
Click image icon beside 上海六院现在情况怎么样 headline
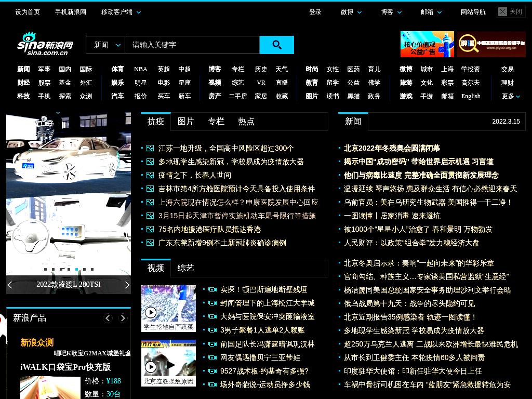click(150, 203)
